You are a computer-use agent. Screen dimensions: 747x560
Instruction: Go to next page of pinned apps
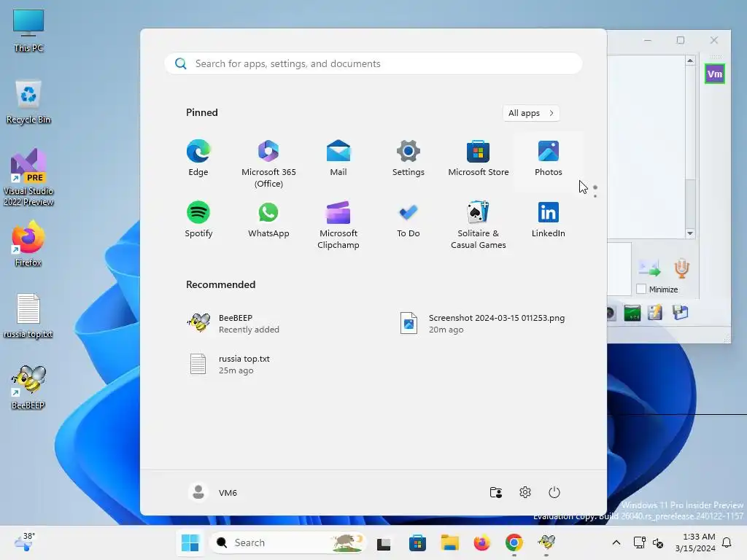coord(595,195)
